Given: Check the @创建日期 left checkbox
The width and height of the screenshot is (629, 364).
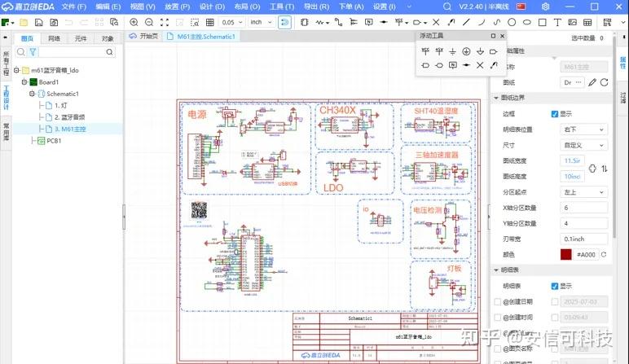Looking at the screenshot, I should [498, 302].
